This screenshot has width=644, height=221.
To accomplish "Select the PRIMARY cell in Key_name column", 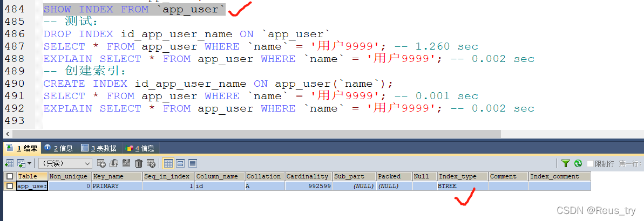I will coord(117,186).
